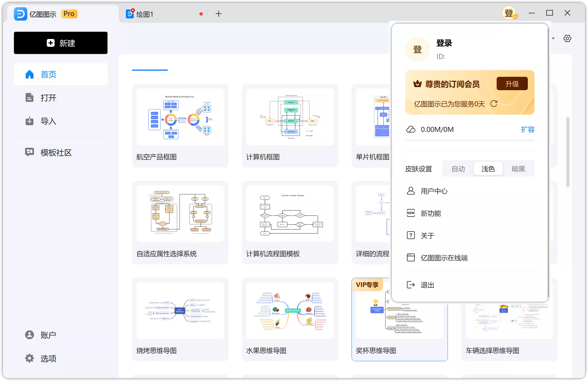Click the 详细的流程 template label
Image resolution: width=588 pixels, height=381 pixels.
[x=372, y=254]
